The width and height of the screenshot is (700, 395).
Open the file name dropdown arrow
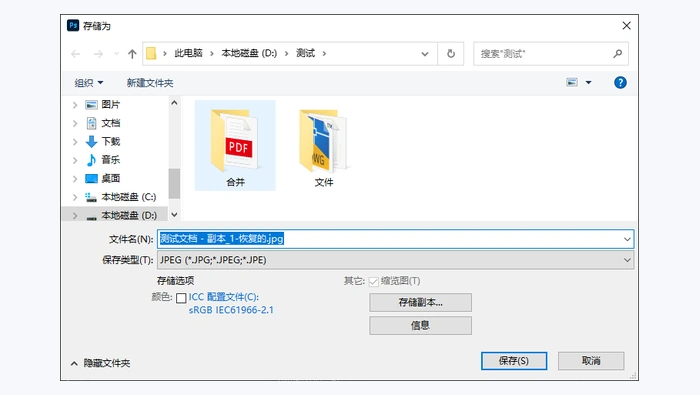coord(627,239)
